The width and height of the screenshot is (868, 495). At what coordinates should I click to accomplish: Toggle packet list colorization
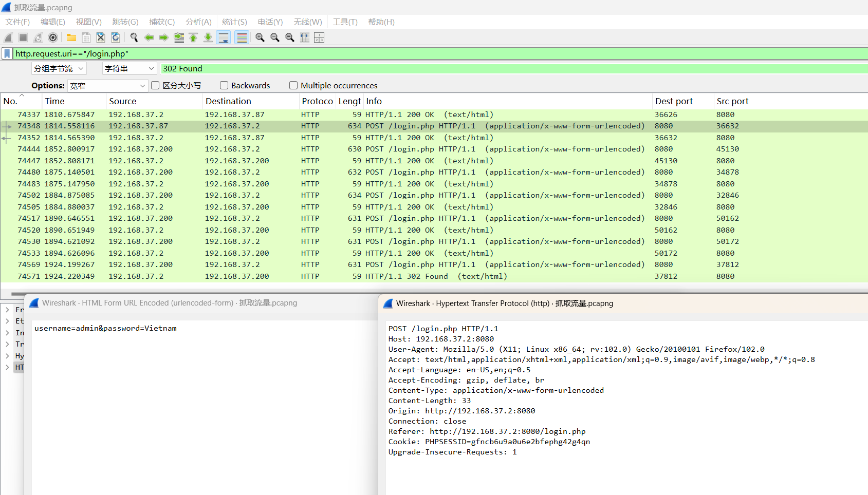point(242,37)
